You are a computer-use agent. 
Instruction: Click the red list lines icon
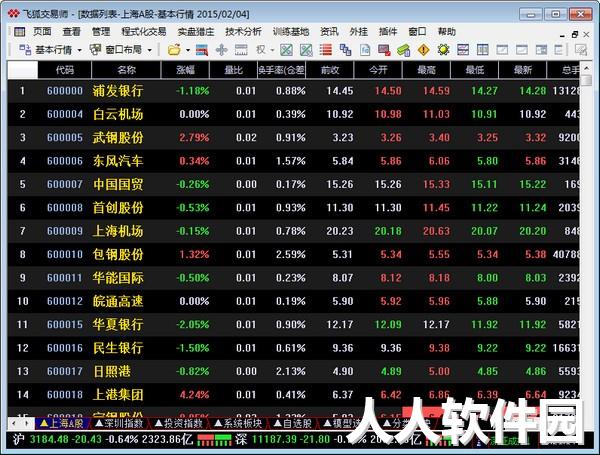click(x=326, y=50)
